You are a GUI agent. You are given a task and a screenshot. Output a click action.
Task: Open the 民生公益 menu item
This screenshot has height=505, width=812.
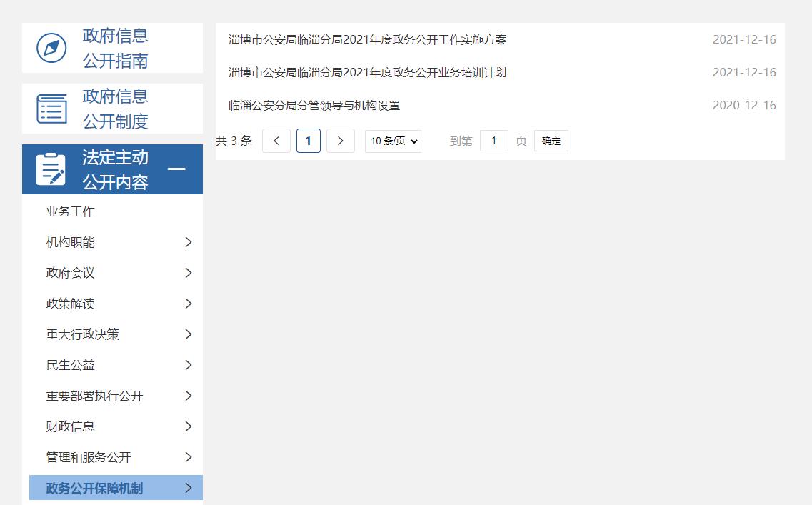point(70,365)
